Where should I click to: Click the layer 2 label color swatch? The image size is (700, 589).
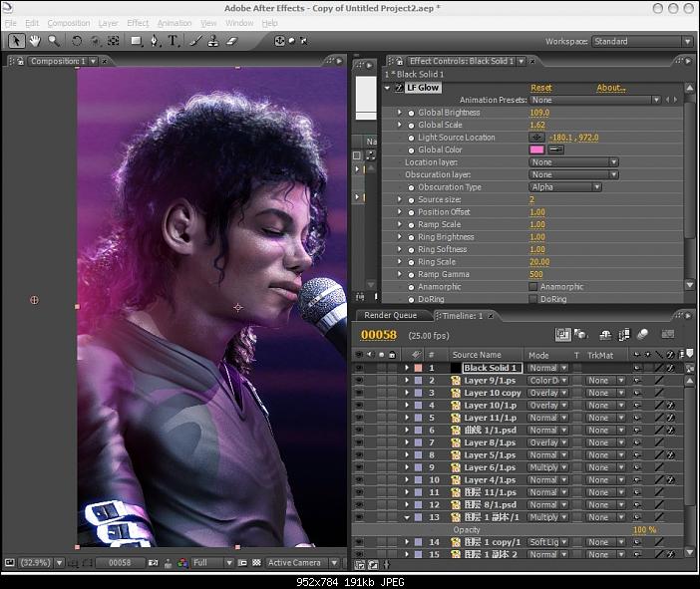click(418, 381)
